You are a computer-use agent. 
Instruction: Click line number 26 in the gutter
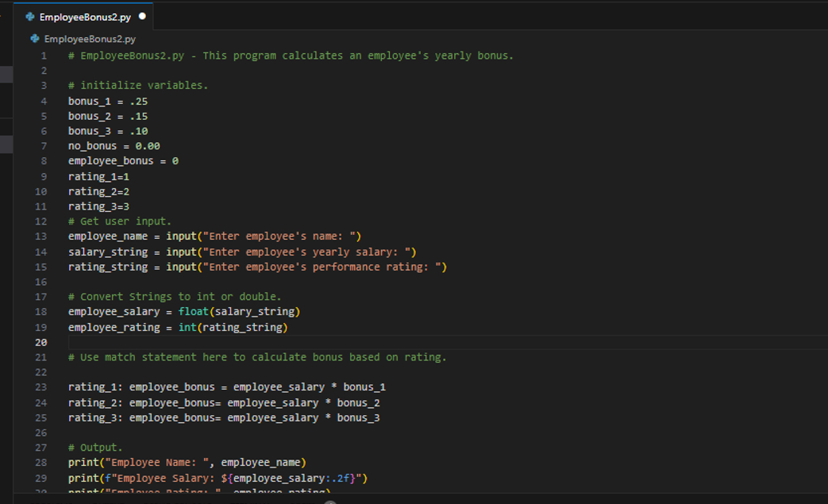[x=40, y=433]
